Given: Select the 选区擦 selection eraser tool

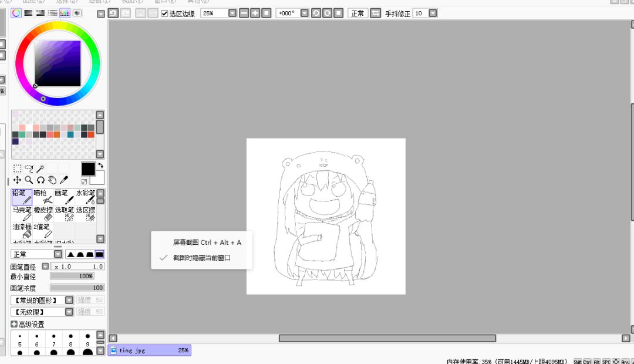Looking at the screenshot, I should (x=85, y=214).
